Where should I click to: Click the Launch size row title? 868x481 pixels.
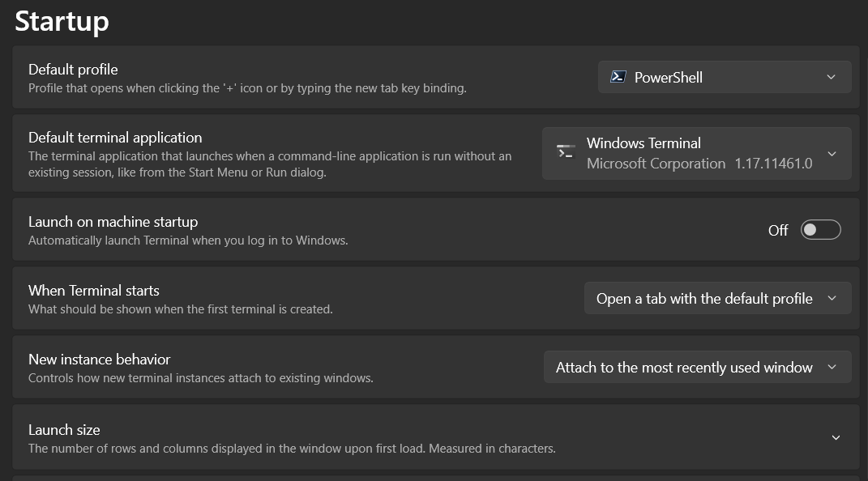[64, 430]
